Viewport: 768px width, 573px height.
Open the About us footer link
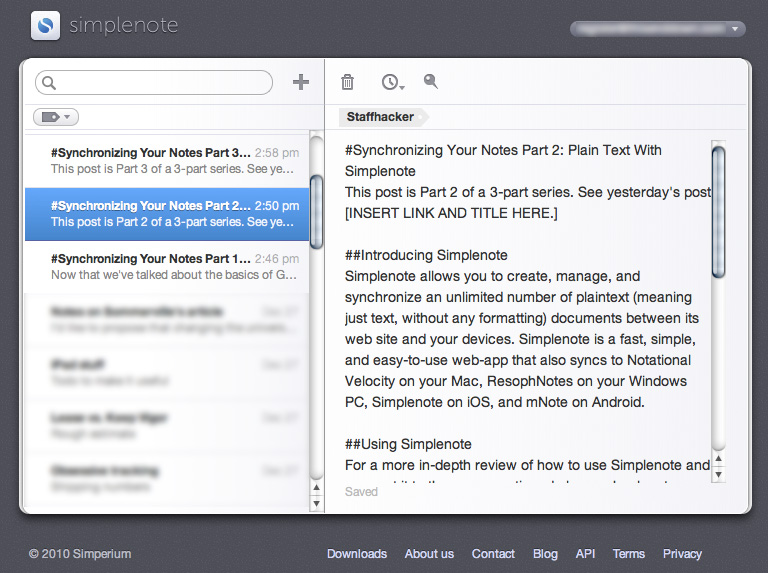point(429,554)
